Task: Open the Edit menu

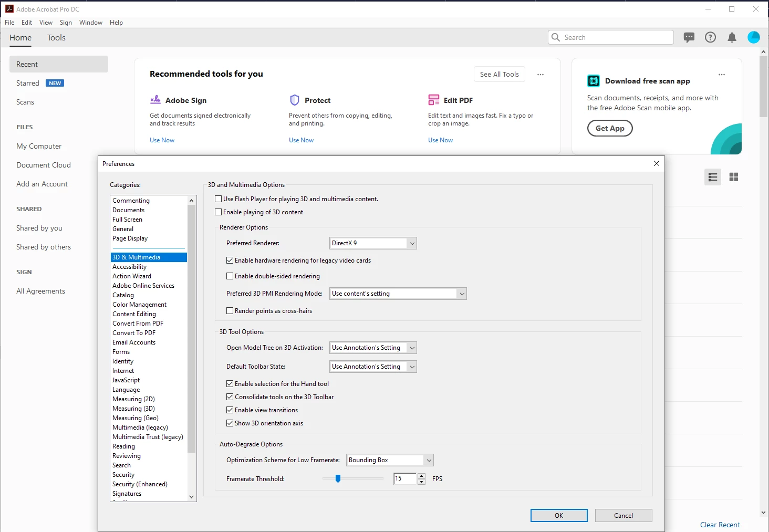Action: (27, 23)
